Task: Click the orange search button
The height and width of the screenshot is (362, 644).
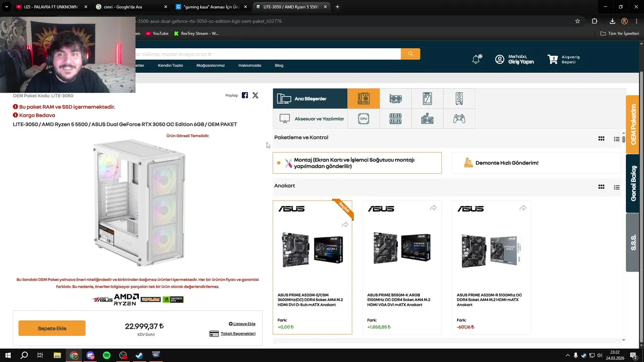Action: (x=411, y=54)
